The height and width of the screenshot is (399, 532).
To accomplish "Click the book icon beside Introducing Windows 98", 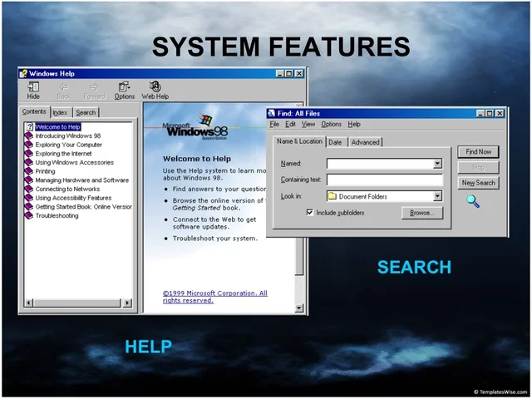I will click(x=29, y=135).
